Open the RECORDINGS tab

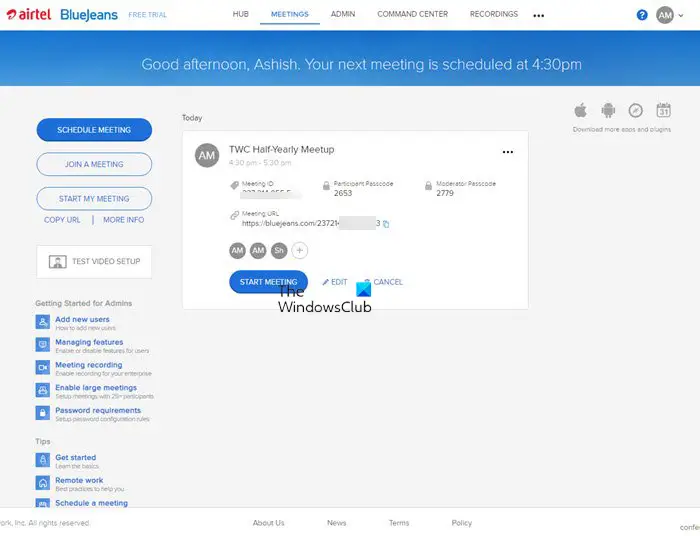[x=494, y=14]
